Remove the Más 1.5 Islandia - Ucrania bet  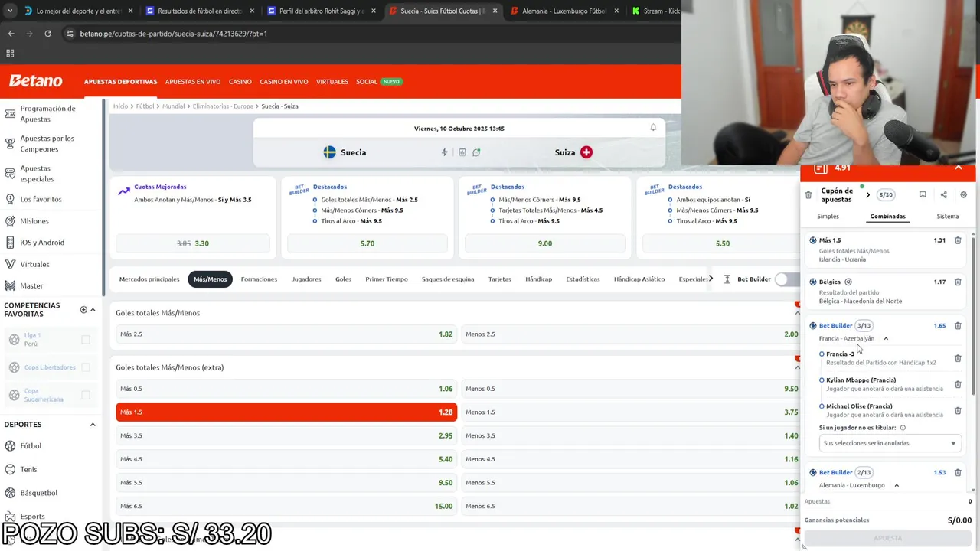coord(958,240)
